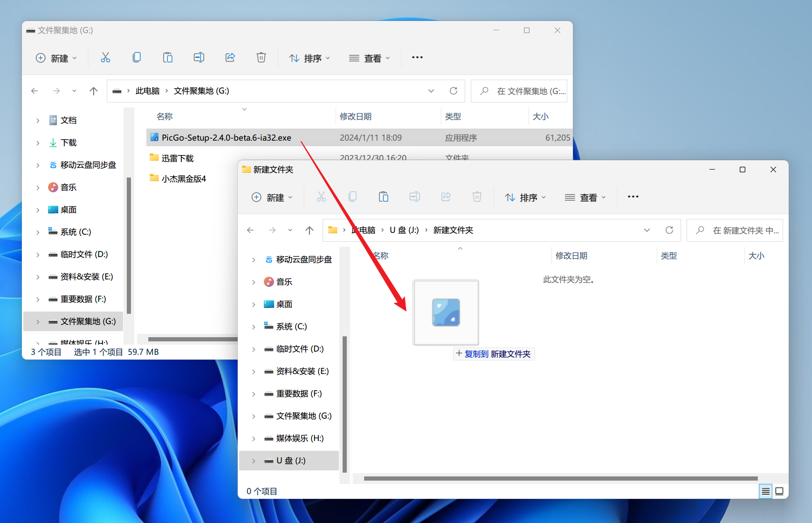The width and height of the screenshot is (812, 523).
Task: Open 新建 menu in 新建文件夹 window
Action: point(272,197)
